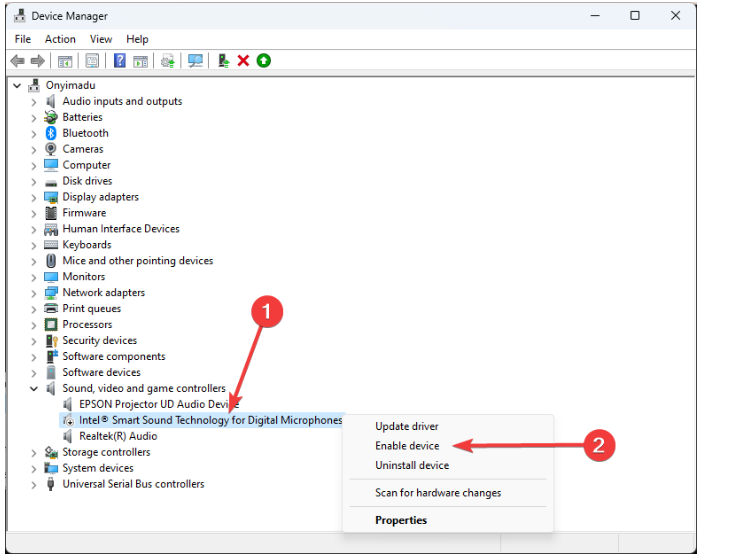Open the File menu

[x=22, y=39]
